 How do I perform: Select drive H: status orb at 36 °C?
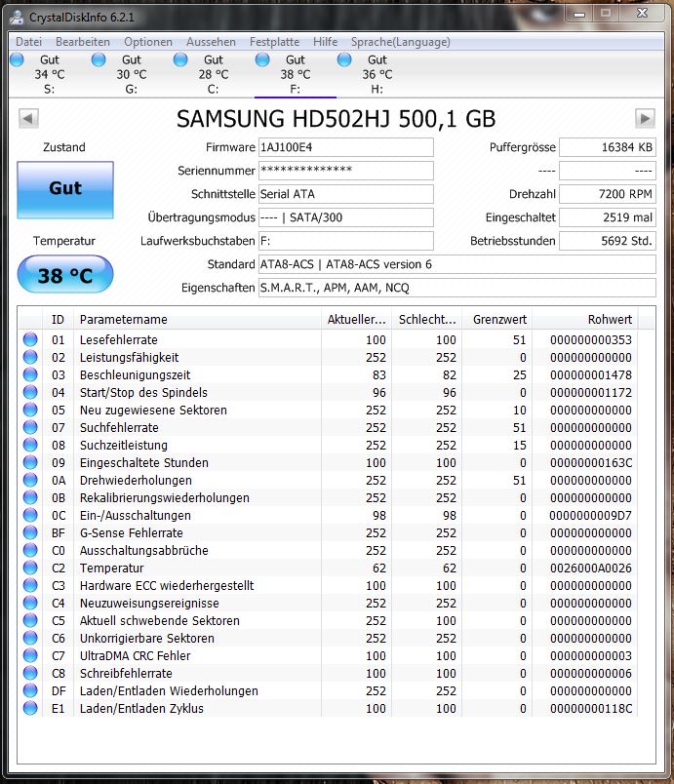click(344, 59)
